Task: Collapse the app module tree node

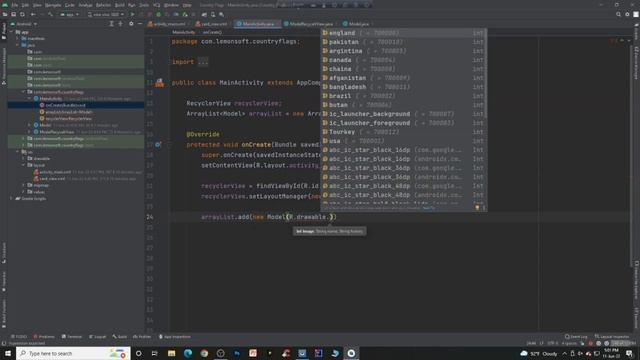Action: coord(12,32)
